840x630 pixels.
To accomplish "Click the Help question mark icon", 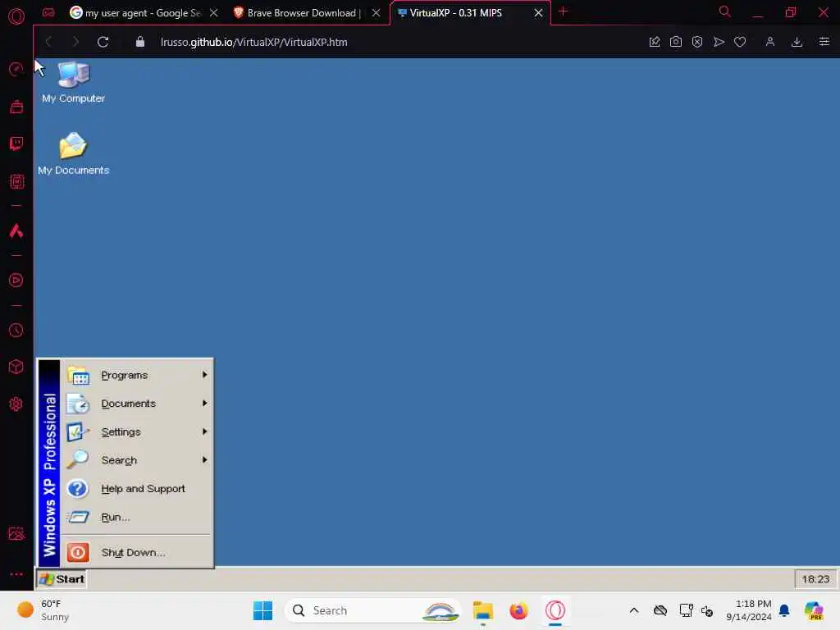I will [x=78, y=489].
